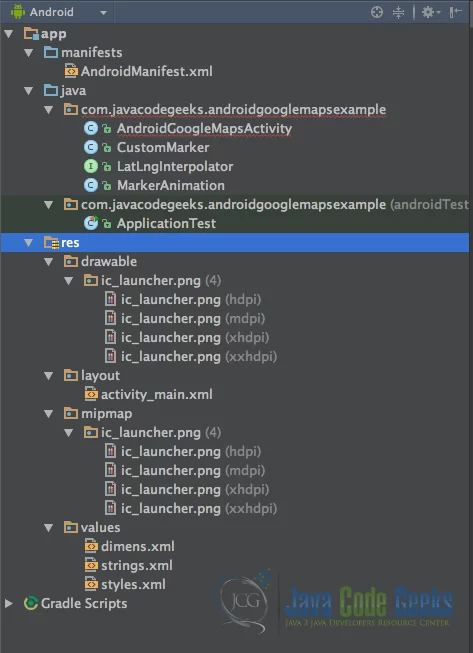This screenshot has height=653, width=473.
Task: Select AndroidGoogleMapsActivity class
Action: click(204, 128)
